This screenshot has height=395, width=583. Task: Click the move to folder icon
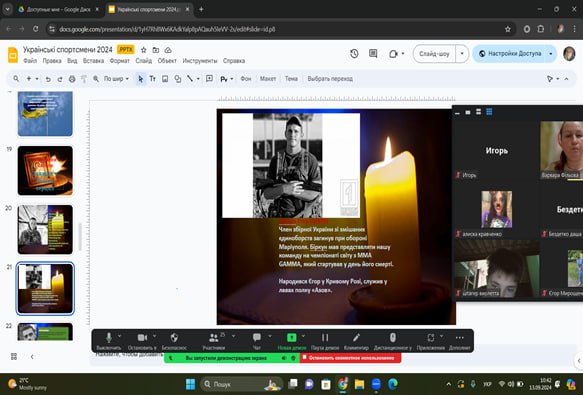[x=156, y=50]
